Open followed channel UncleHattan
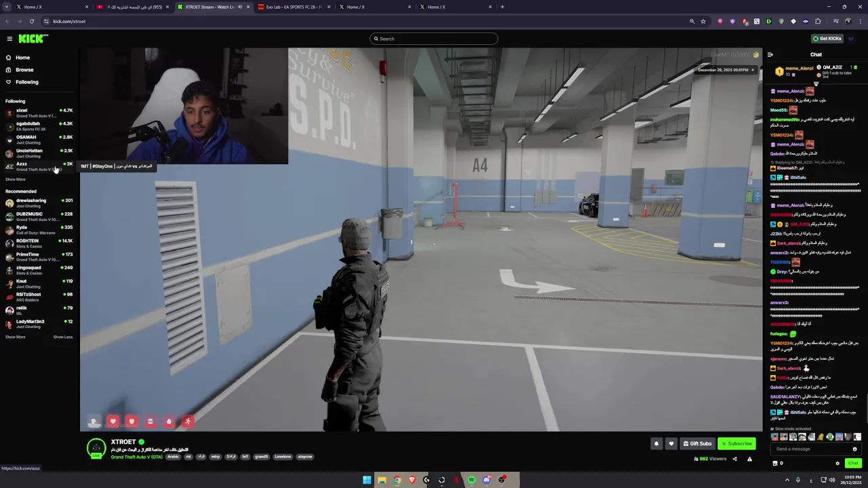The height and width of the screenshot is (488, 868). pos(39,153)
